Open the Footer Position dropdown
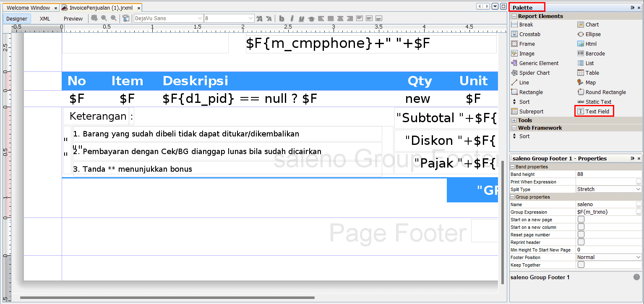 (639, 257)
